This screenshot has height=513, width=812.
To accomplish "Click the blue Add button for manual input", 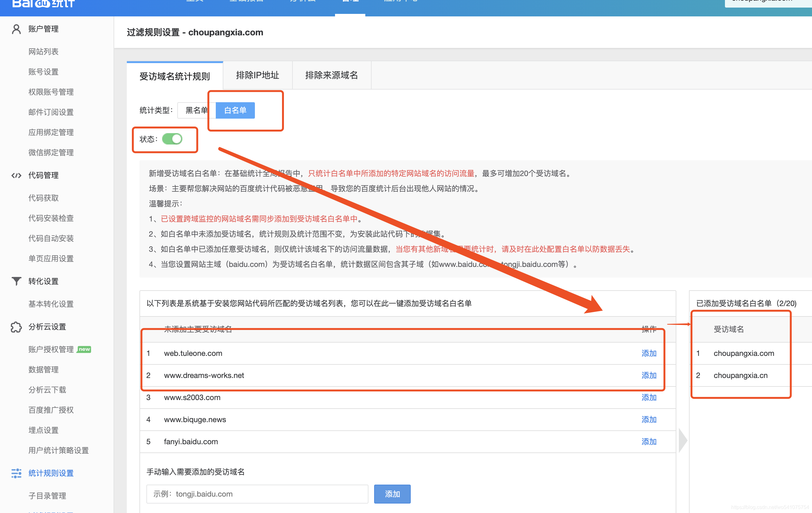I will tap(392, 494).
